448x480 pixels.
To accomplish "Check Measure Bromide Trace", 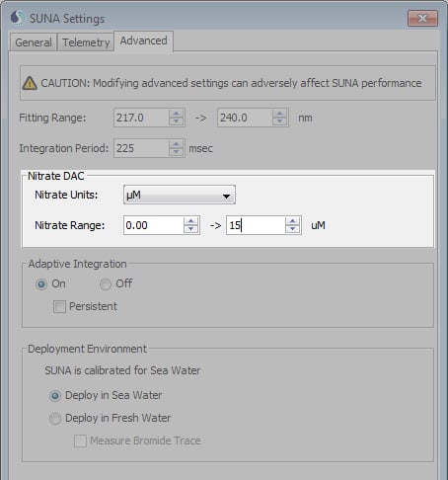I will (x=80, y=440).
